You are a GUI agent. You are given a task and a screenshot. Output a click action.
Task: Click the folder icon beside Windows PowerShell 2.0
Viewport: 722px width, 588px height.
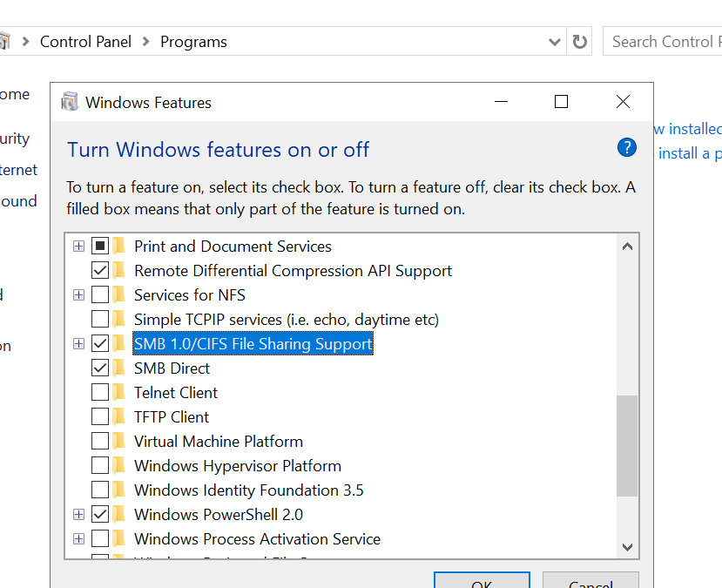tap(118, 514)
